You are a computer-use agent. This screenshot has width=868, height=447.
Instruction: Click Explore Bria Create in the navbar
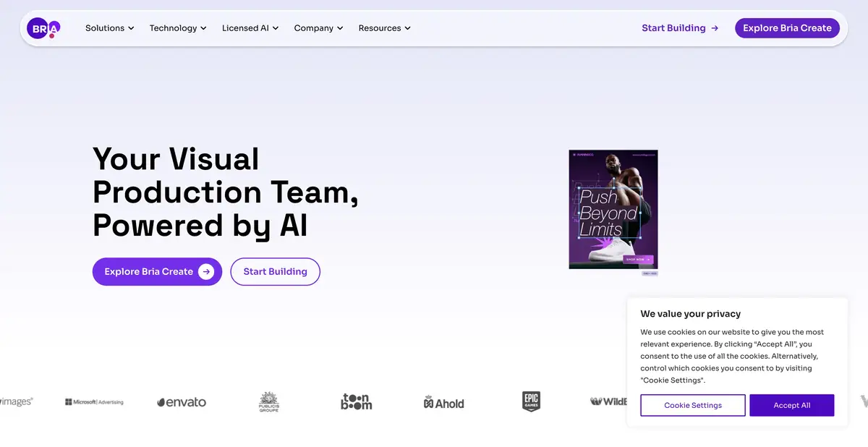pyautogui.click(x=787, y=28)
